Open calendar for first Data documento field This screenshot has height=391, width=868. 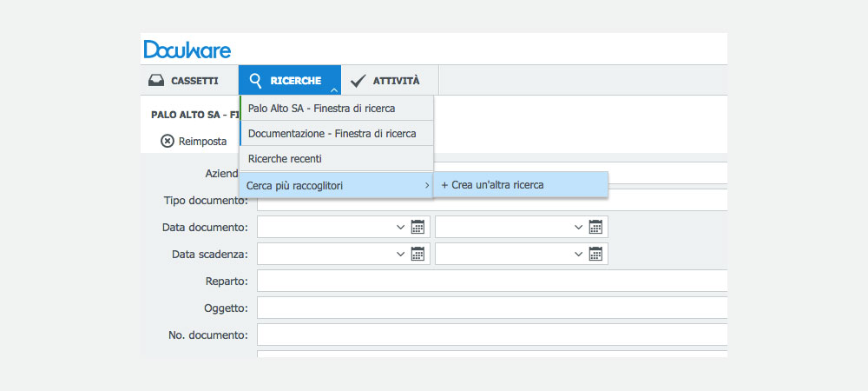click(418, 227)
